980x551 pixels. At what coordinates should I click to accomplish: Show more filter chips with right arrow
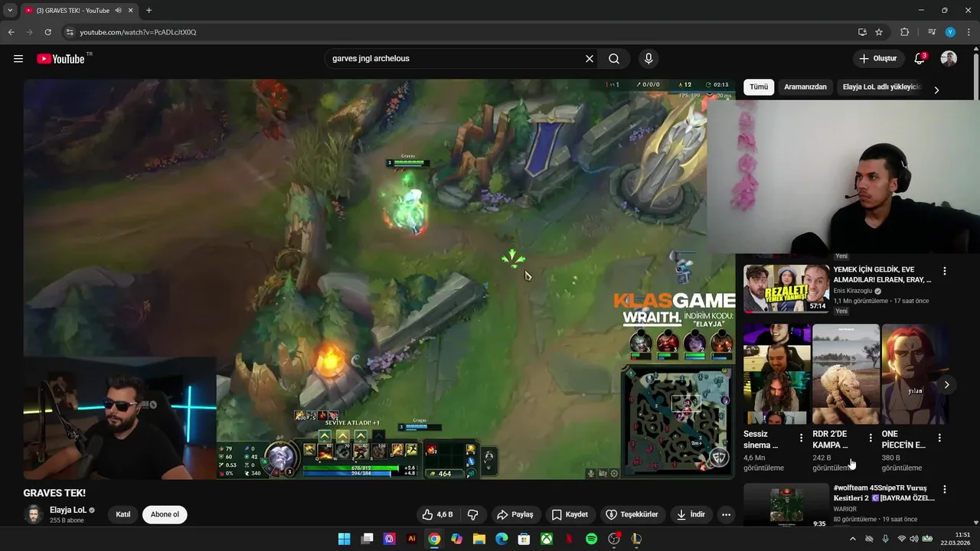pyautogui.click(x=936, y=90)
